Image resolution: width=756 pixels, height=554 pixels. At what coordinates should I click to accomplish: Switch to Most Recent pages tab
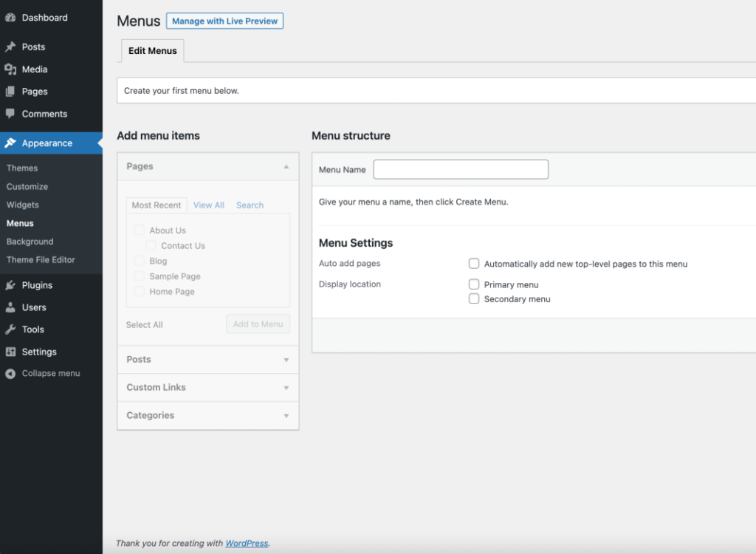(157, 205)
